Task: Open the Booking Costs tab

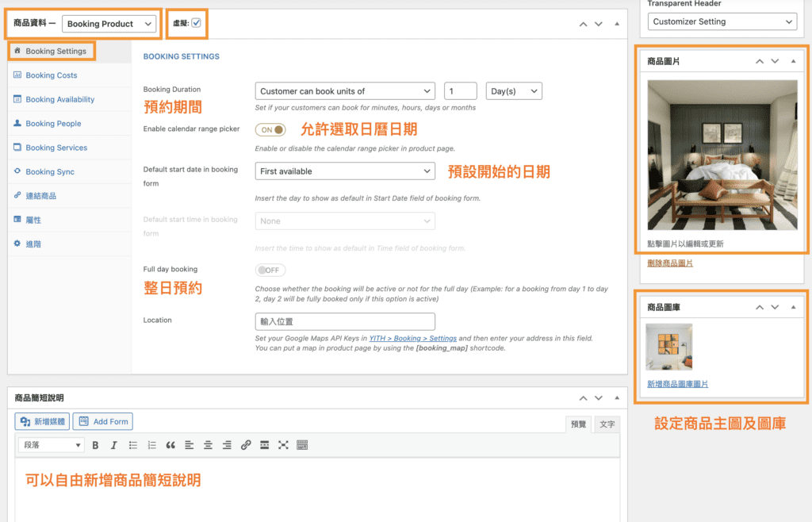Action: (52, 75)
